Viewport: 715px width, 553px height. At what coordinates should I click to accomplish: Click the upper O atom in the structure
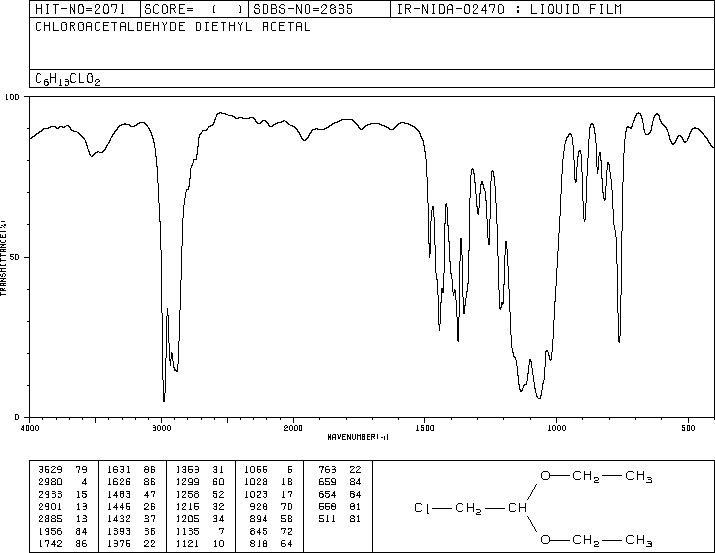(x=545, y=476)
